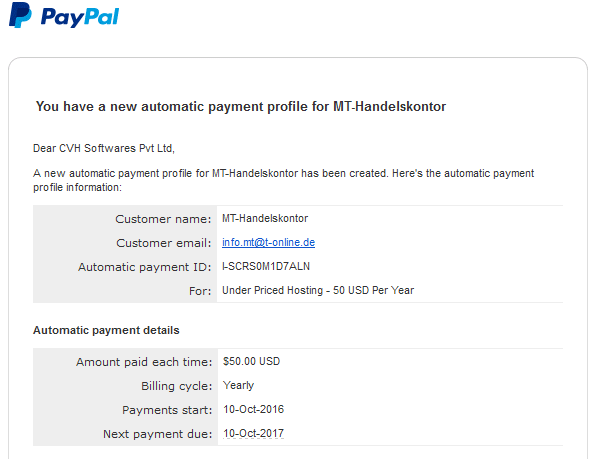
Task: Click the Billing cycle label
Action: tap(177, 386)
